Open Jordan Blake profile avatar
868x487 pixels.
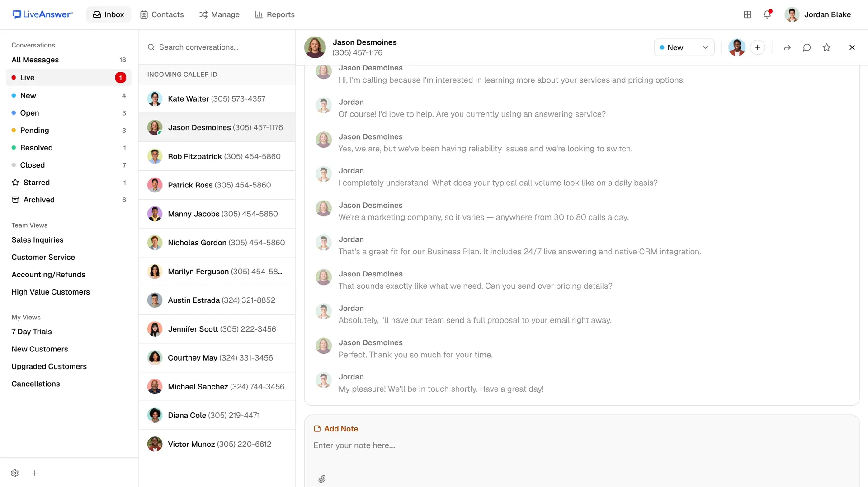(x=792, y=14)
